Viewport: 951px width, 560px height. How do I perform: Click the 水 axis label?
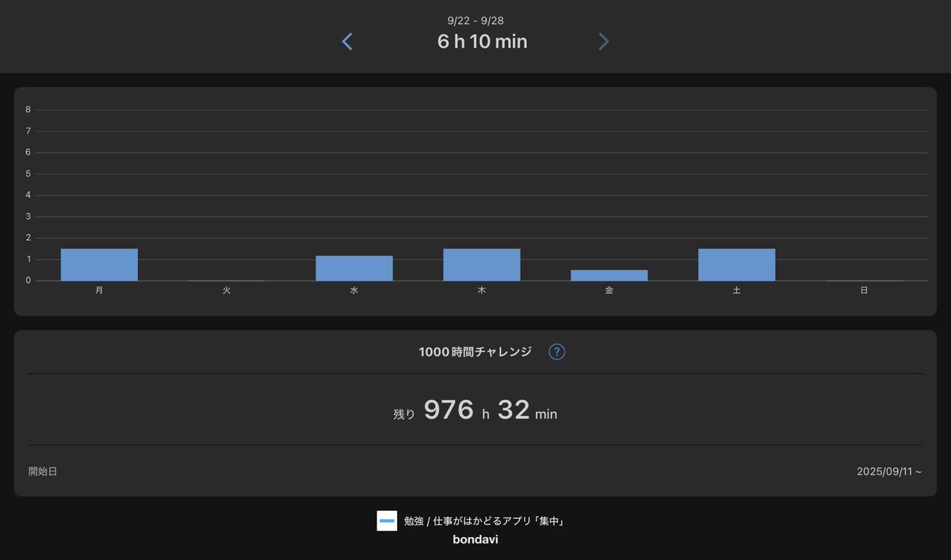[354, 291]
